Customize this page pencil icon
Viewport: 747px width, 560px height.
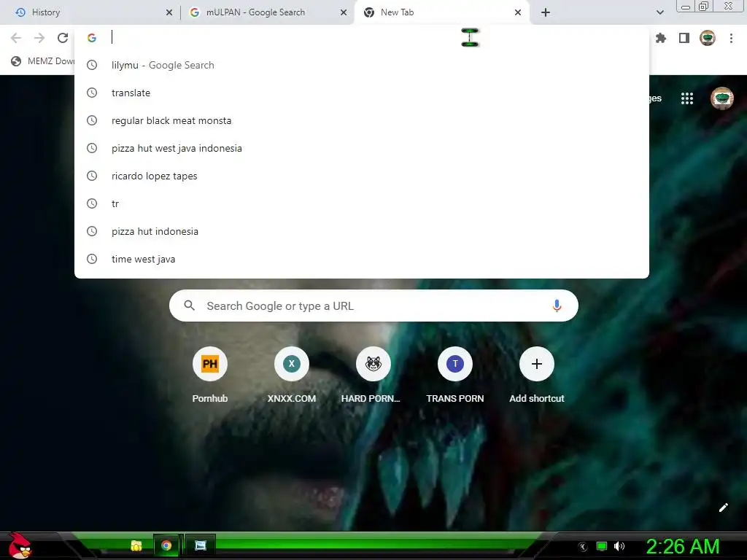[723, 507]
